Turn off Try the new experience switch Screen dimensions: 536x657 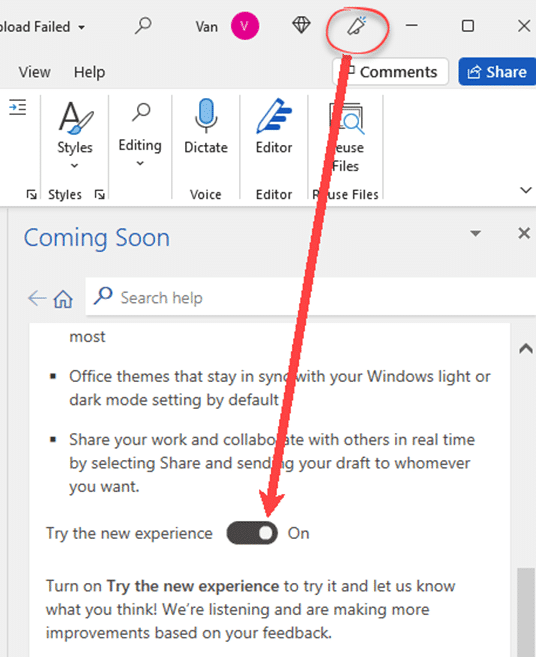(252, 533)
